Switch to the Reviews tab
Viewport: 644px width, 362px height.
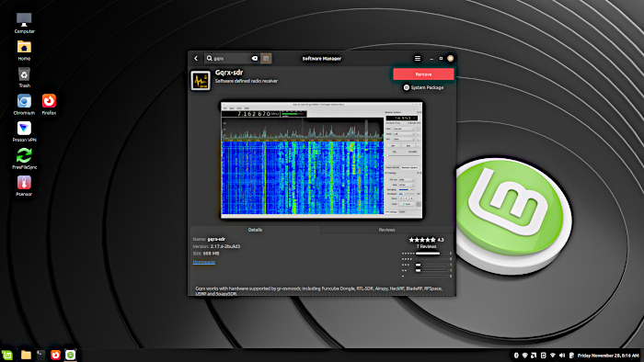[386, 230]
